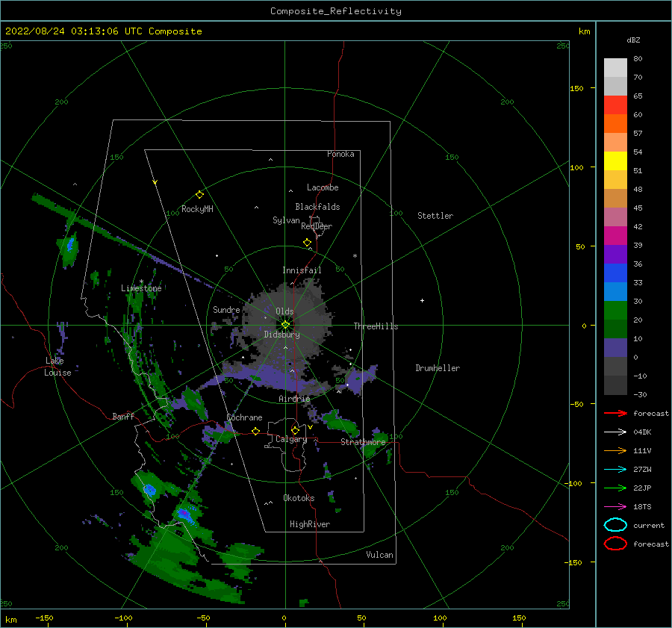The height and width of the screenshot is (628, 672).
Task: Click the red forecast arrow in legend
Action: pyautogui.click(x=615, y=413)
